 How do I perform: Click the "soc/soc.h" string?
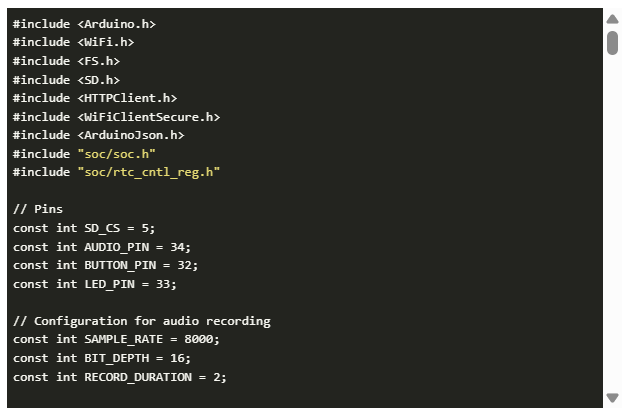116,154
